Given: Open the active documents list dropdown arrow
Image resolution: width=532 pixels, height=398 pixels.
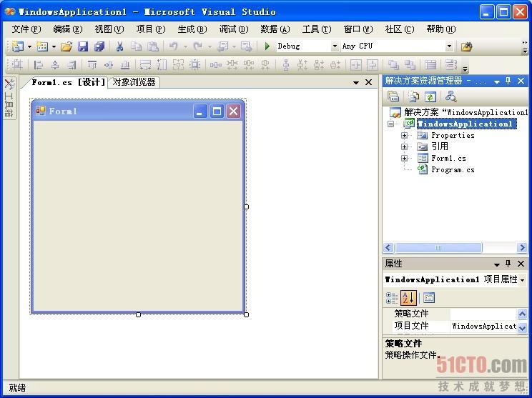Looking at the screenshot, I should 356,82.
